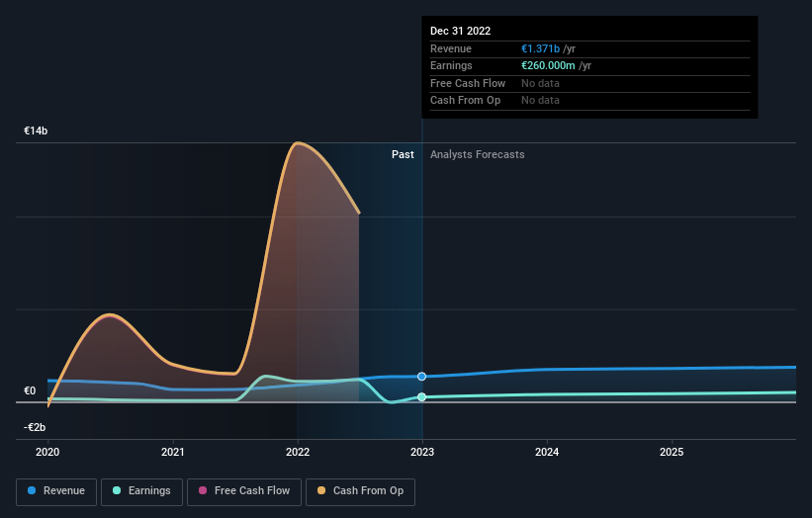Screen dimensions: 812x518
Task: Click the Free Cash Flow tooltip row label
Action: coord(468,83)
